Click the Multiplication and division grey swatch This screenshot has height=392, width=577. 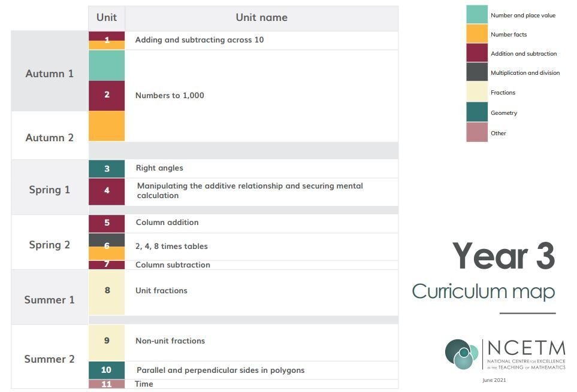[477, 72]
